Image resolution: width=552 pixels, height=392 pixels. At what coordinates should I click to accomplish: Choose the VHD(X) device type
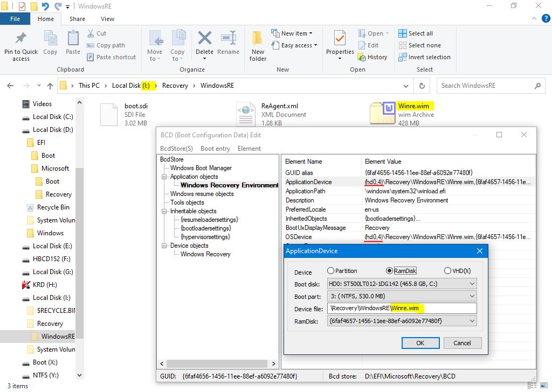pos(447,271)
